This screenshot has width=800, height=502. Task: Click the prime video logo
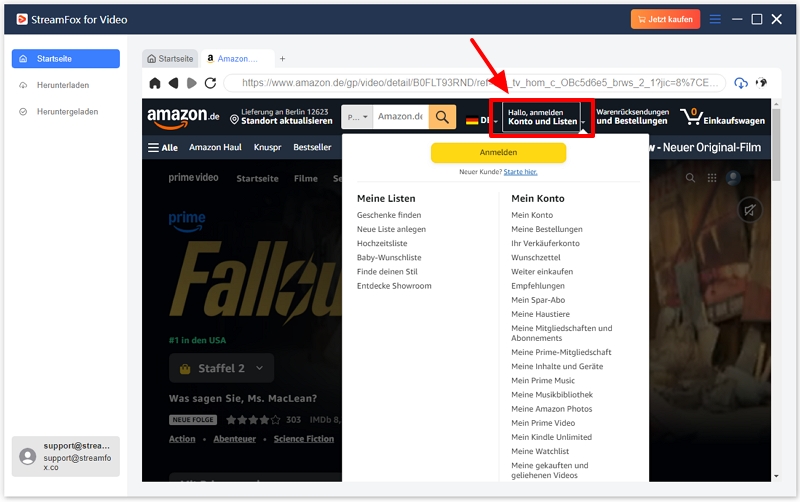point(193,178)
